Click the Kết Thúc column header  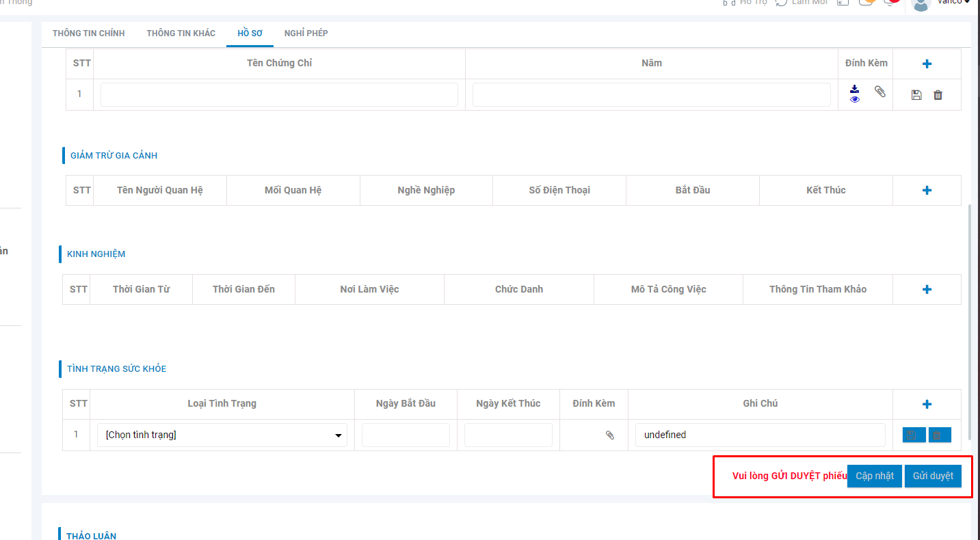pos(826,190)
